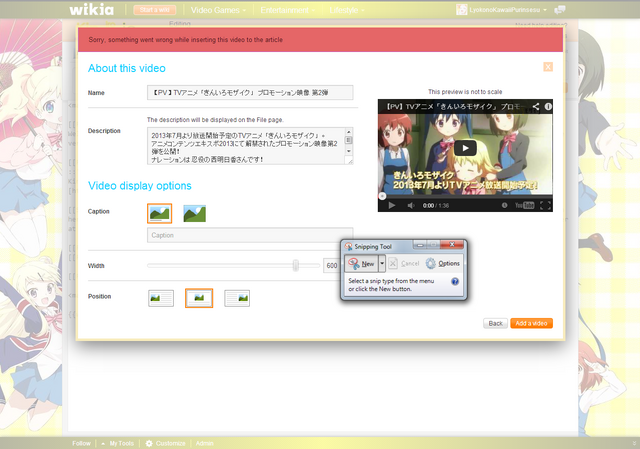Toggle fullscreen on the video player
The image size is (640, 449).
[x=545, y=205]
